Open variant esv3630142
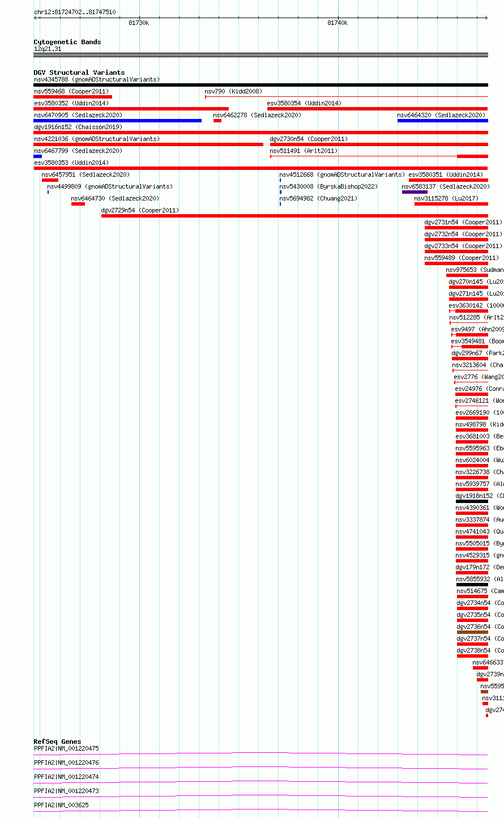 (x=476, y=305)
